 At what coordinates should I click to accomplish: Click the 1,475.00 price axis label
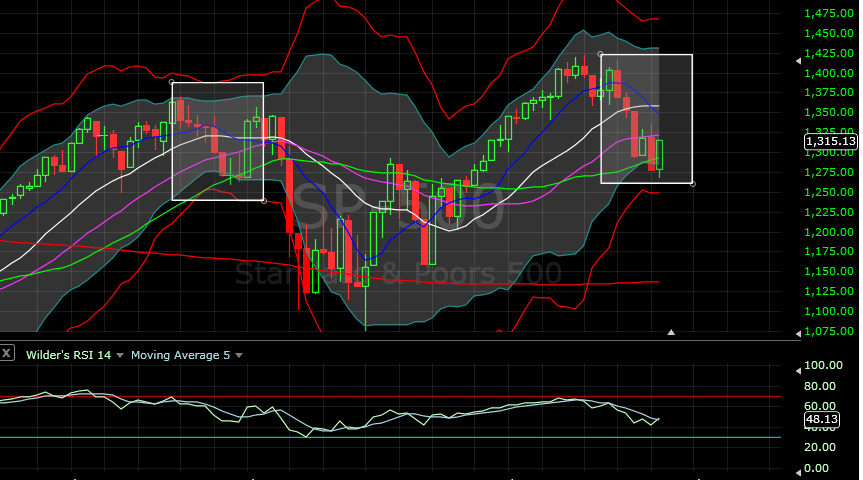pyautogui.click(x=829, y=13)
